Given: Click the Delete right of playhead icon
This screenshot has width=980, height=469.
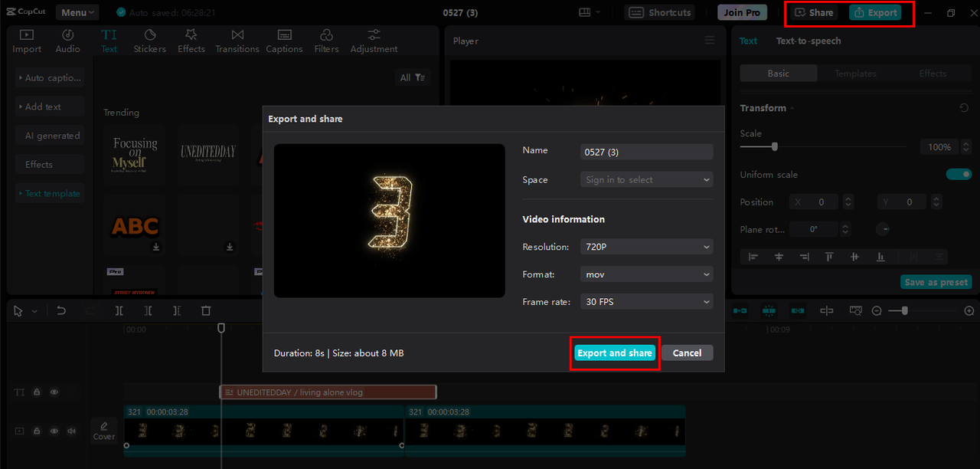Looking at the screenshot, I should click(x=177, y=310).
